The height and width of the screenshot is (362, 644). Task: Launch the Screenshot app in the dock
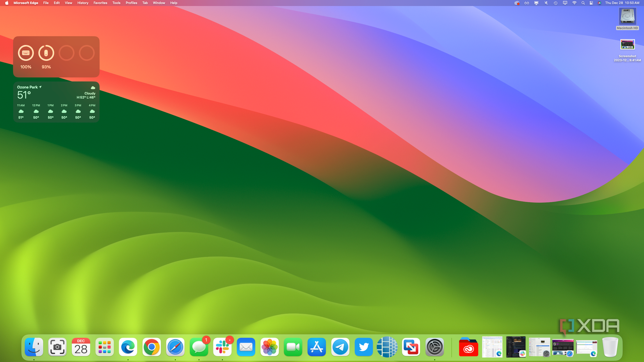(57, 347)
